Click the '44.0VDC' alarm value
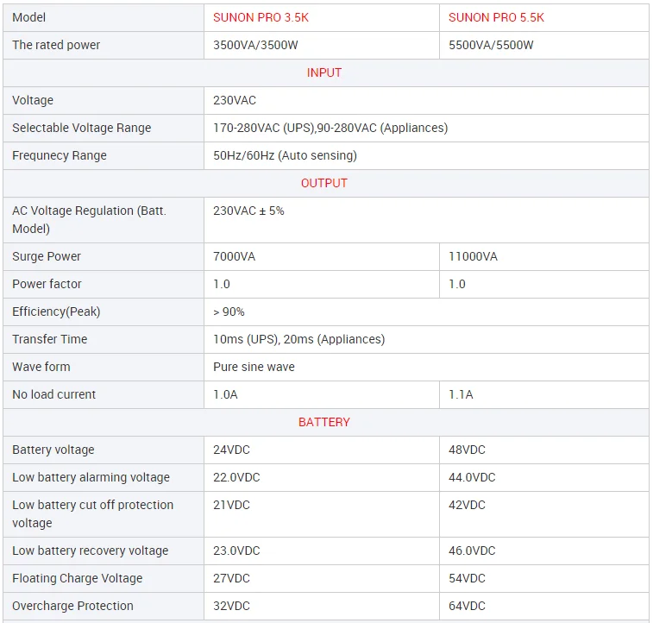 click(472, 477)
